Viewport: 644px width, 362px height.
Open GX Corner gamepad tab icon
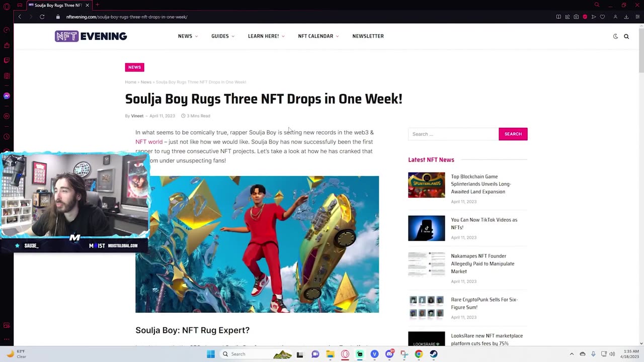(20, 5)
